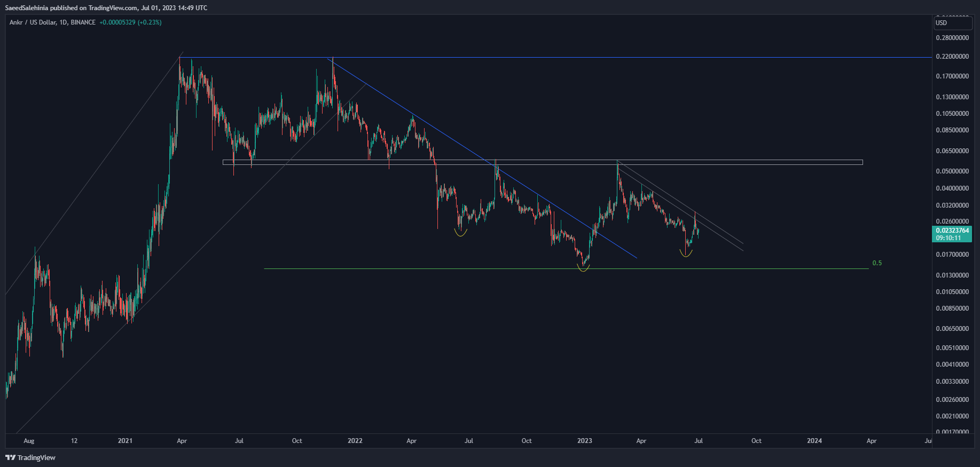Click the Apr label right after 2024
Image resolution: width=980 pixels, height=467 pixels.
click(872, 441)
